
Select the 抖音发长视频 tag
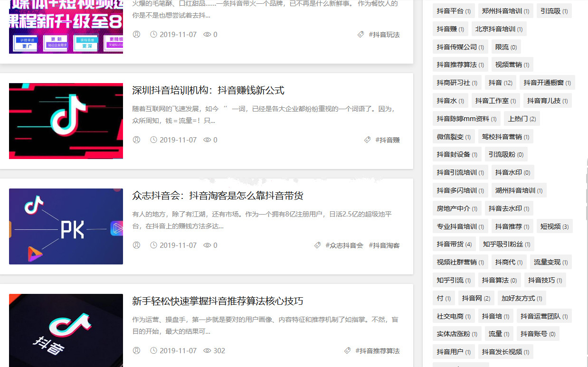(x=505, y=352)
